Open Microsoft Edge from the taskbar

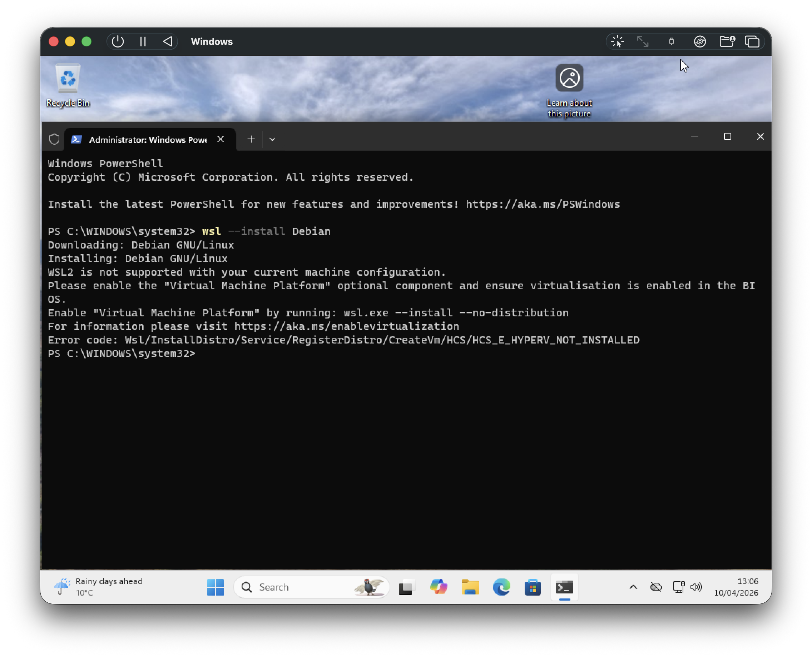pos(501,587)
